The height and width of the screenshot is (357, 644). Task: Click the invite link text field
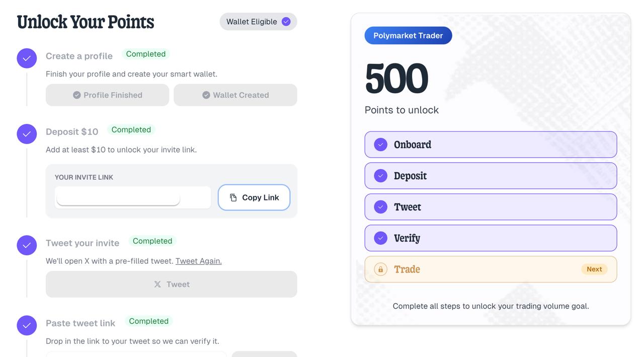tap(133, 197)
